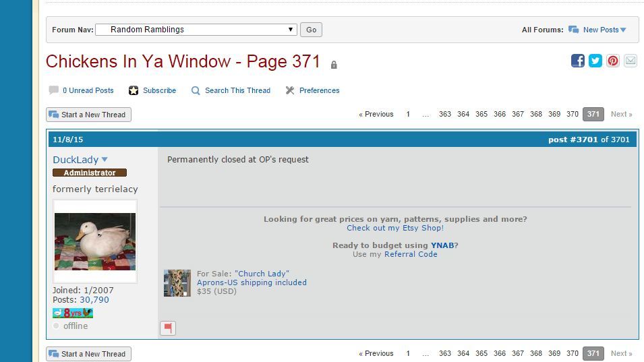The image size is (644, 362).
Task: Share thread on Facebook icon
Action: click(578, 61)
